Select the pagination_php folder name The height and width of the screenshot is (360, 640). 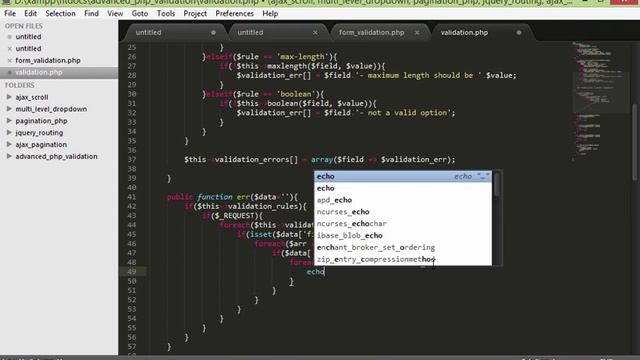[x=41, y=121]
